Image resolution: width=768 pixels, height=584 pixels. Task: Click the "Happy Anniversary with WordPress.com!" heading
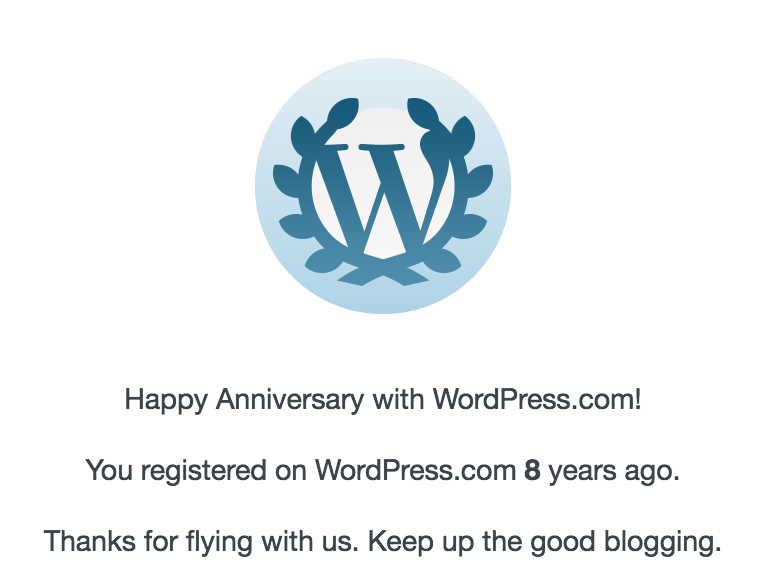pyautogui.click(x=383, y=400)
